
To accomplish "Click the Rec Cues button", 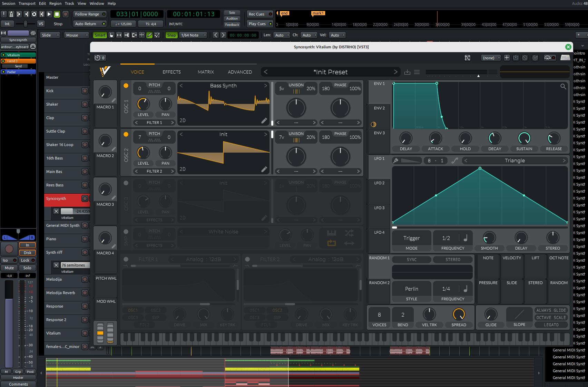I will pos(260,14).
